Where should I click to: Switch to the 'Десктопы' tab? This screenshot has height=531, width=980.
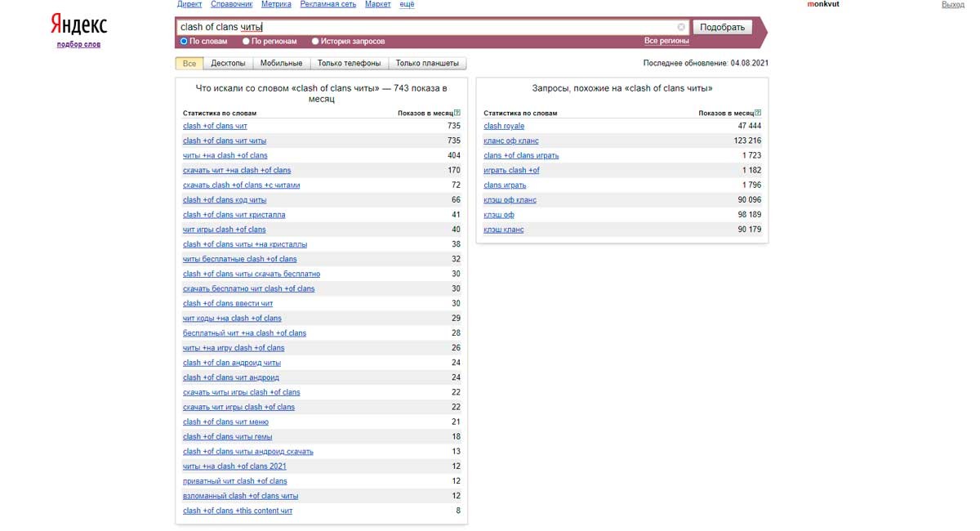coord(228,63)
